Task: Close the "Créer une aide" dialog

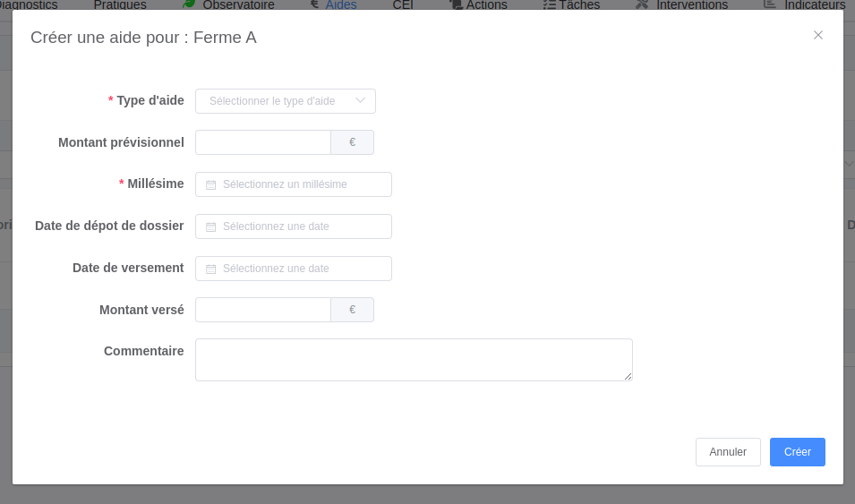Action: (818, 35)
